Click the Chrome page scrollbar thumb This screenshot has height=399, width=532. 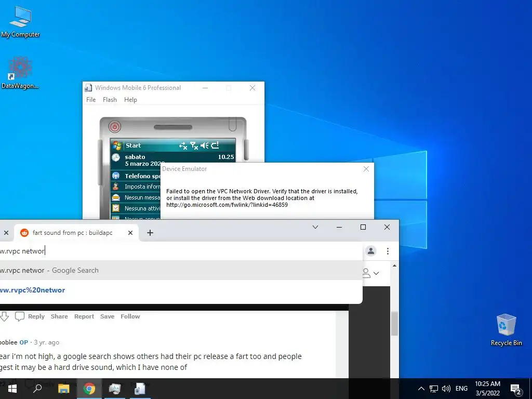click(x=394, y=324)
